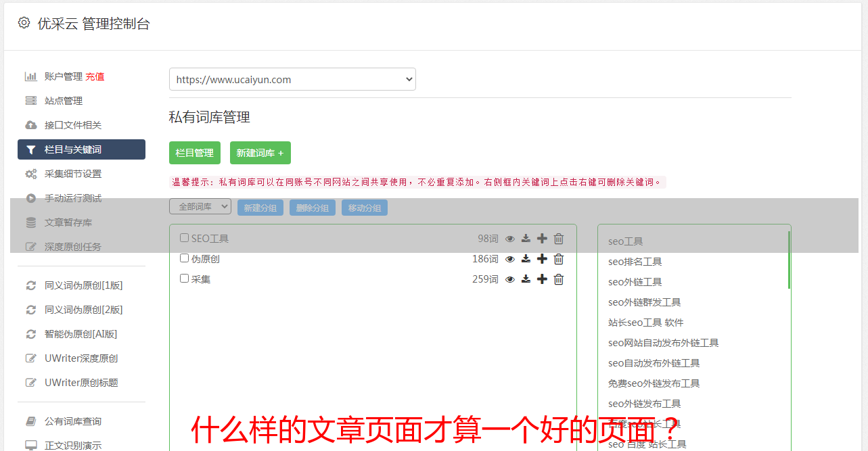The width and height of the screenshot is (868, 451).
Task: Open UWriter深度原创 in the sidebar
Action: pos(81,358)
